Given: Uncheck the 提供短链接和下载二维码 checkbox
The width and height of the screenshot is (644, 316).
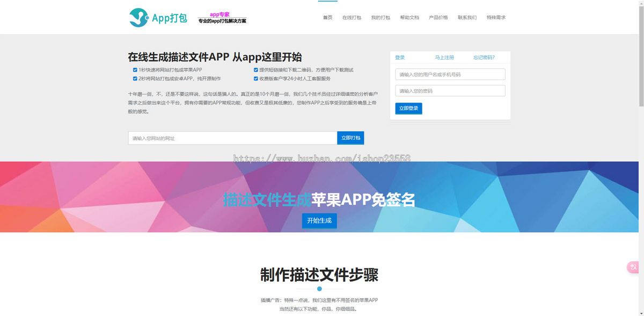Looking at the screenshot, I should (x=256, y=70).
